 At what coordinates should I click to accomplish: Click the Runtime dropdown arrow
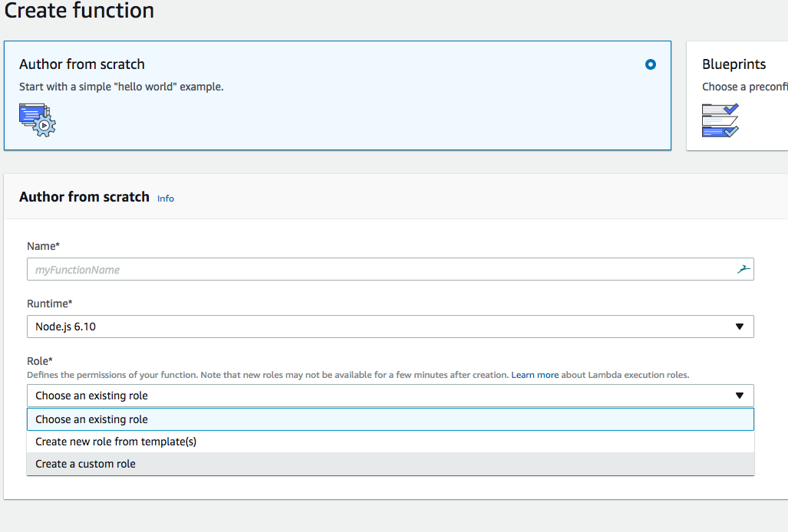740,327
